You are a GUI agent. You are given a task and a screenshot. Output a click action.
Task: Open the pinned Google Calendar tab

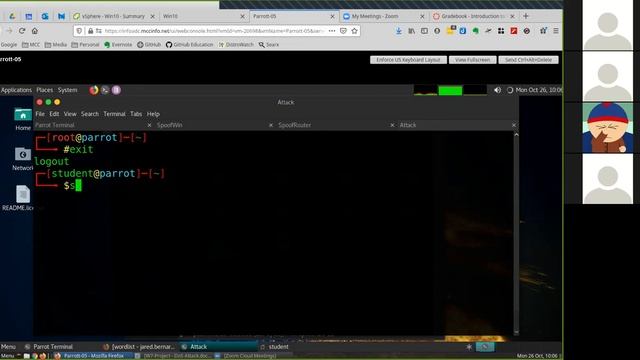tap(29, 16)
